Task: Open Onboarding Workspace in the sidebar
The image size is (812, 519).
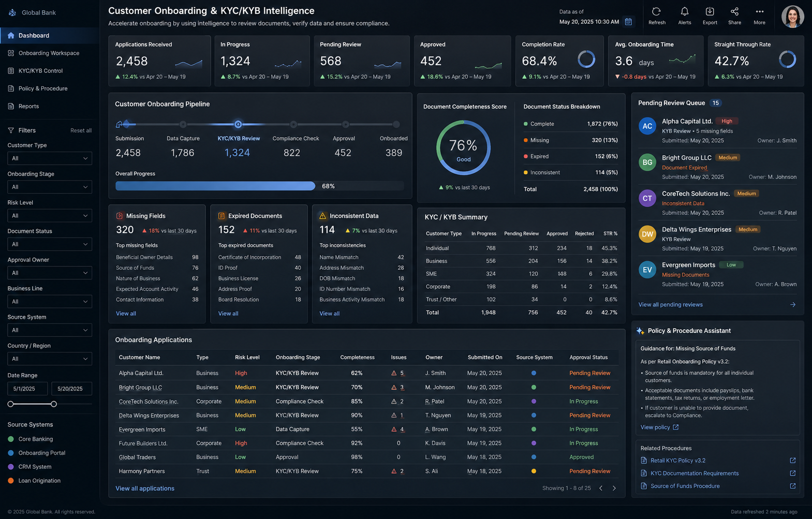Action: tap(50, 53)
